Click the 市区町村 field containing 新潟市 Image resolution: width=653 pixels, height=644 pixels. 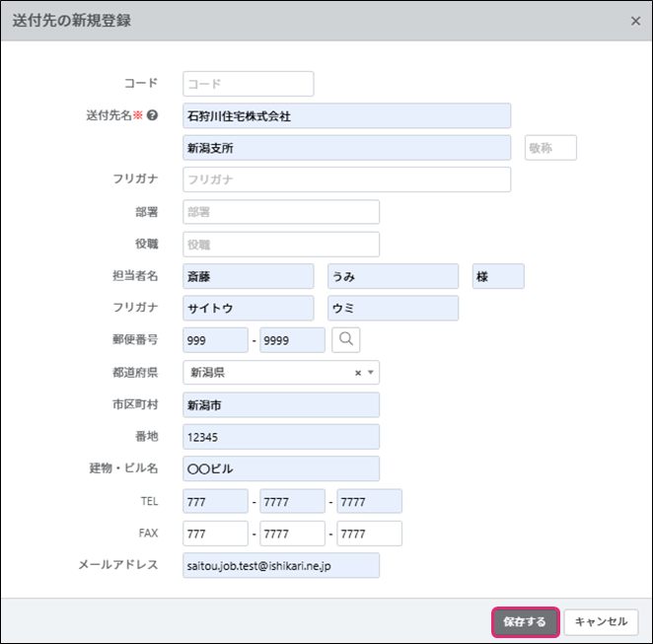[281, 404]
